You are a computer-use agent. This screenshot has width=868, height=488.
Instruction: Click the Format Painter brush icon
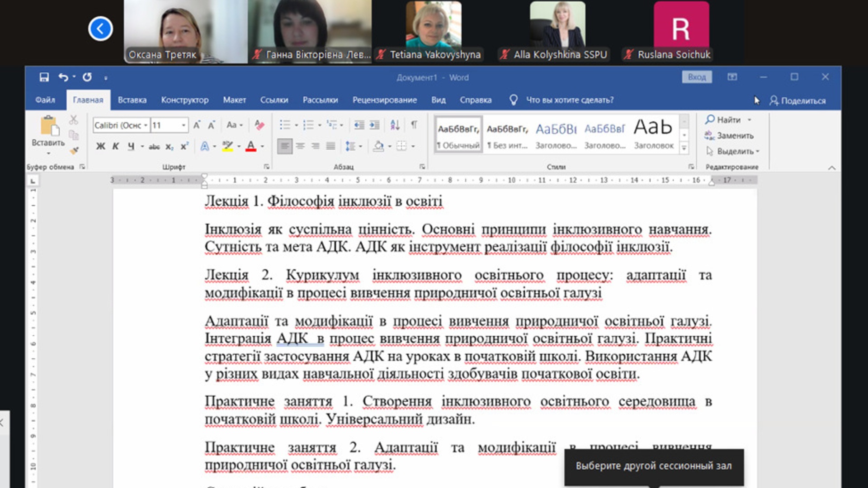pos(75,150)
